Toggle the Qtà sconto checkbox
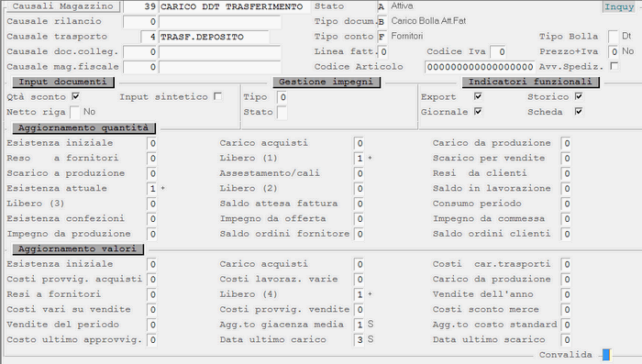The width and height of the screenshot is (642, 364). [x=76, y=96]
